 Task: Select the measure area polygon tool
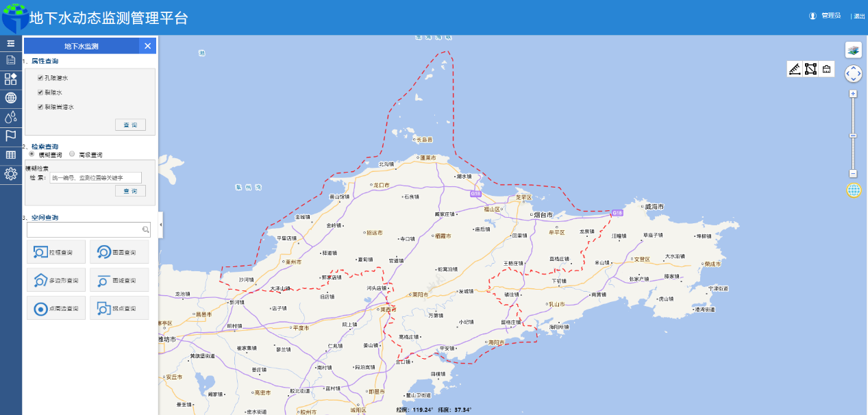pyautogui.click(x=810, y=69)
